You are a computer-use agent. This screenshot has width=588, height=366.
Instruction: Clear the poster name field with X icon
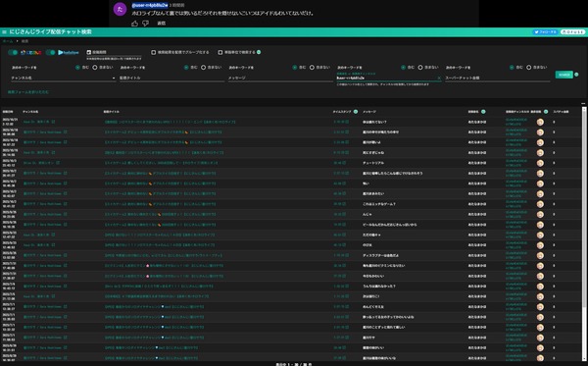coord(439,78)
